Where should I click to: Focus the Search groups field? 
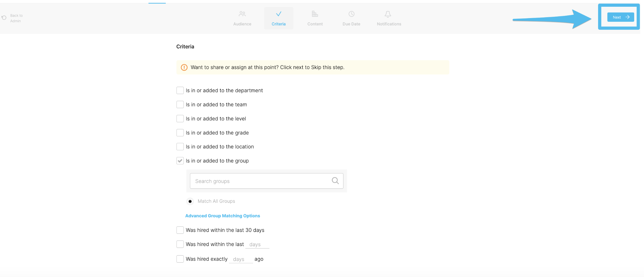pos(267,181)
